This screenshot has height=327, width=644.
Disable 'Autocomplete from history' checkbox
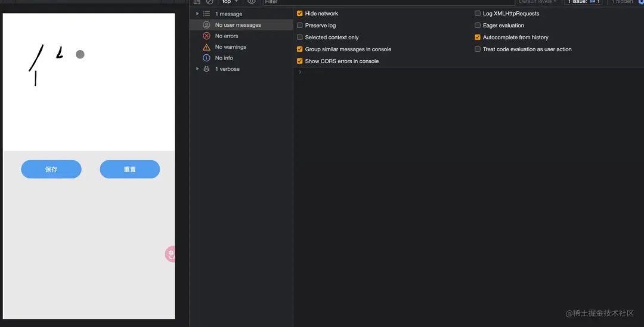click(x=478, y=38)
